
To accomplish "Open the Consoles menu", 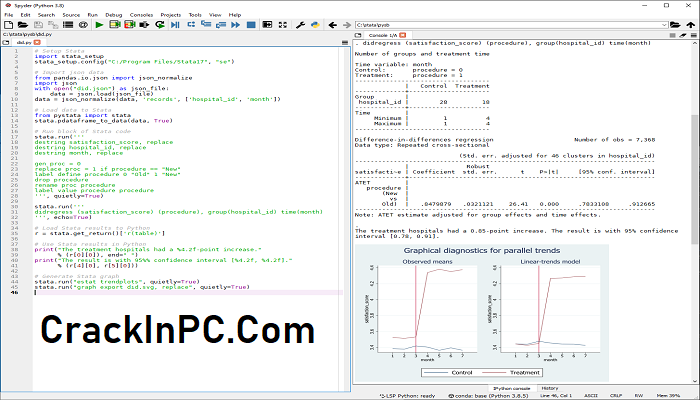I will coord(141,15).
